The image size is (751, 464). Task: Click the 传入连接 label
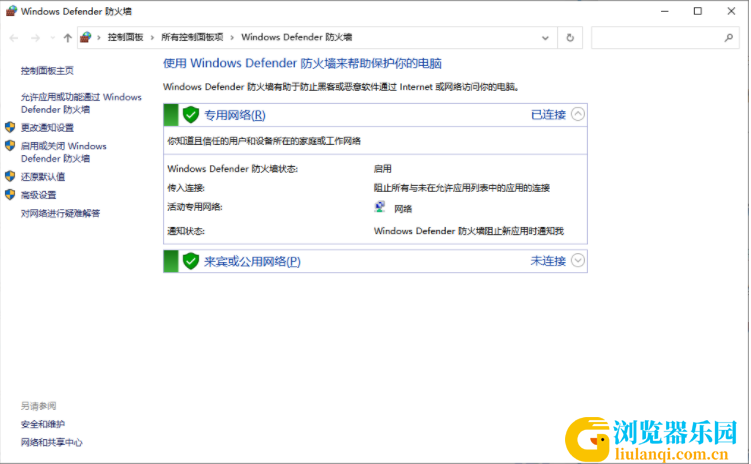click(186, 188)
